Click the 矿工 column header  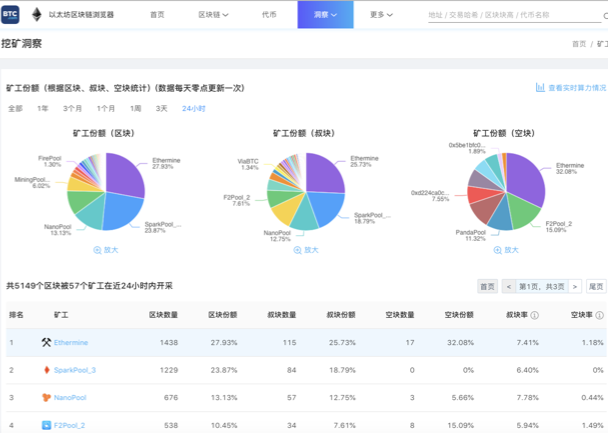(61, 315)
